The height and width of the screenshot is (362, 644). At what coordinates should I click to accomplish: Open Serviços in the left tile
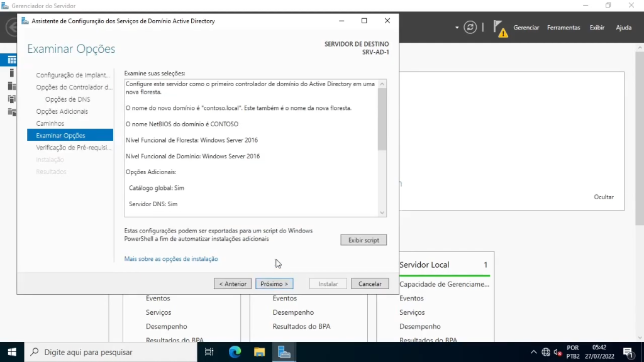pos(158,312)
